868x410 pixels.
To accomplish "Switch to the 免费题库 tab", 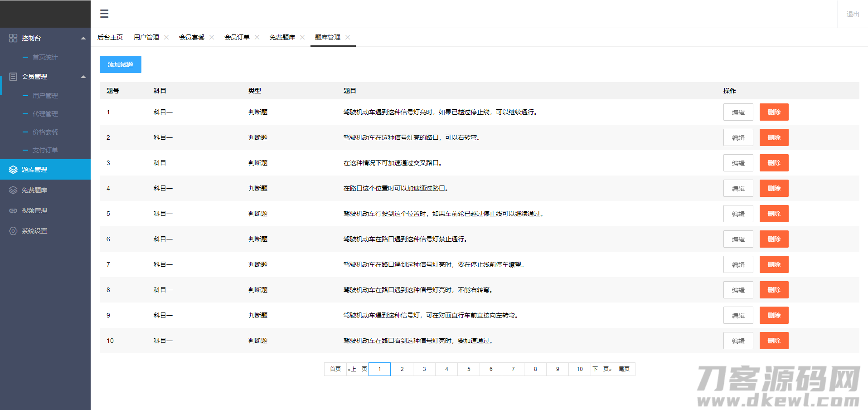I will (x=282, y=37).
